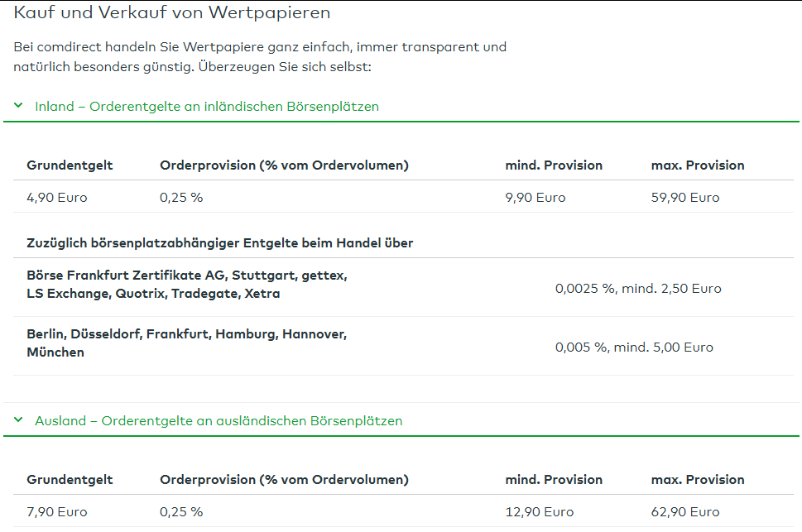Click the 59,90 Euro maximum provision value
This screenshot has height=532, width=802.
(x=685, y=198)
